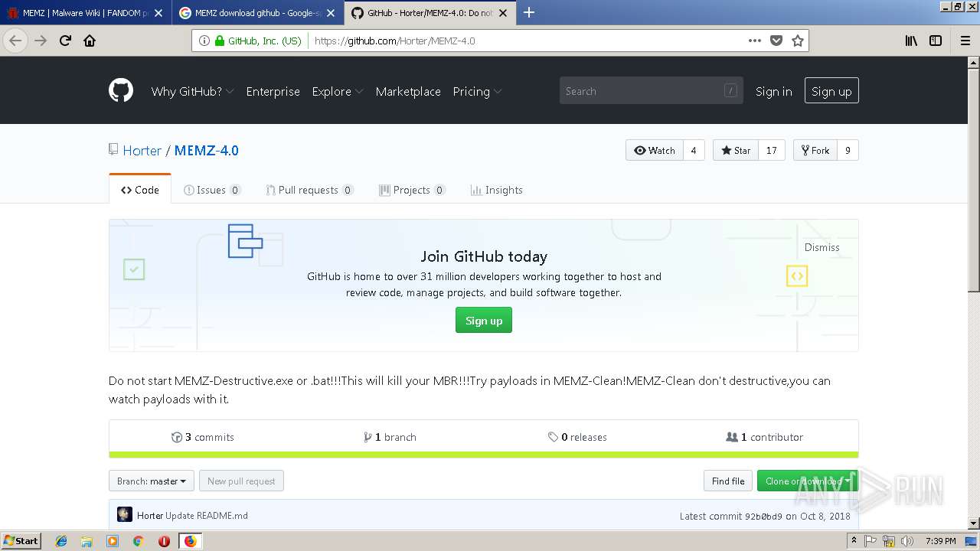Open the Enterprise page link

tap(273, 91)
